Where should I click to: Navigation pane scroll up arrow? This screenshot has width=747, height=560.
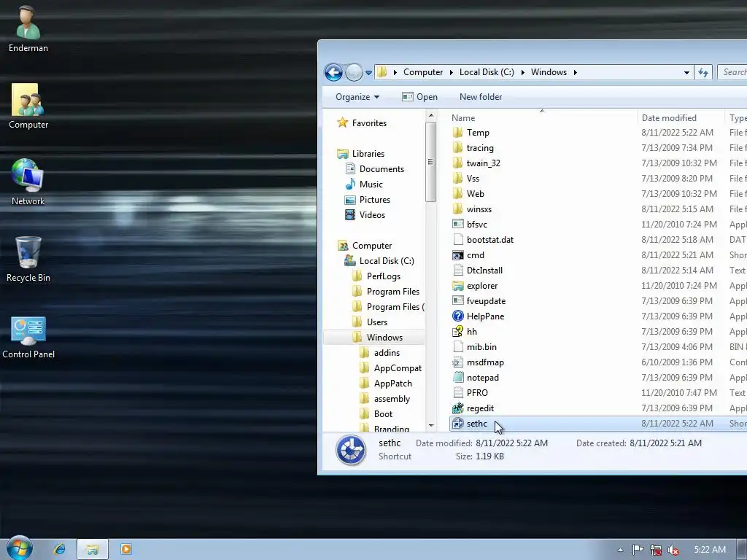pos(430,115)
